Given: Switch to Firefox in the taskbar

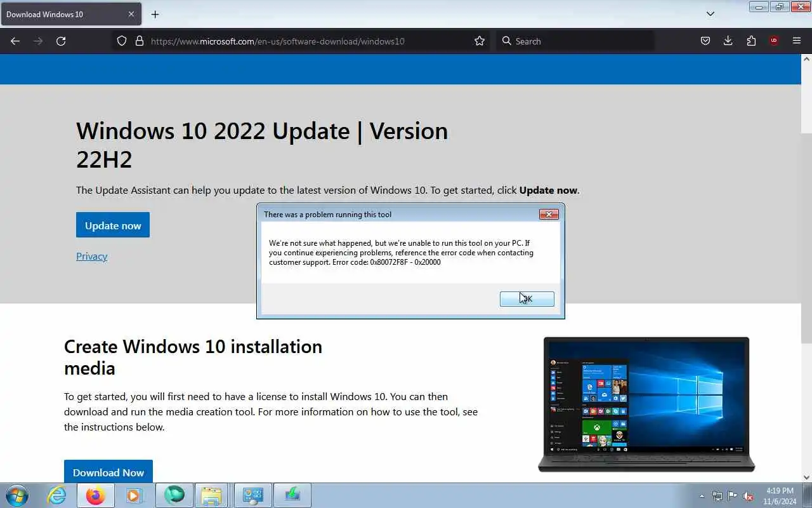Looking at the screenshot, I should pos(96,495).
